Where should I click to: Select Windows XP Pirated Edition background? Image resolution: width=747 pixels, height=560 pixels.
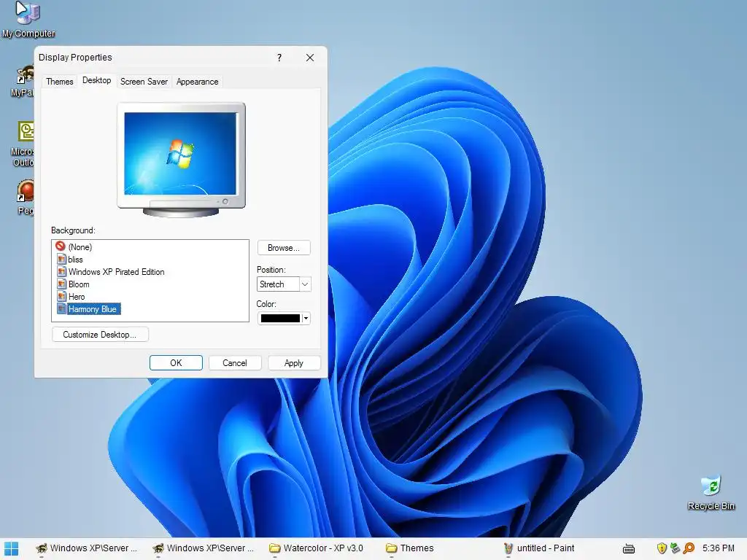pyautogui.click(x=116, y=271)
